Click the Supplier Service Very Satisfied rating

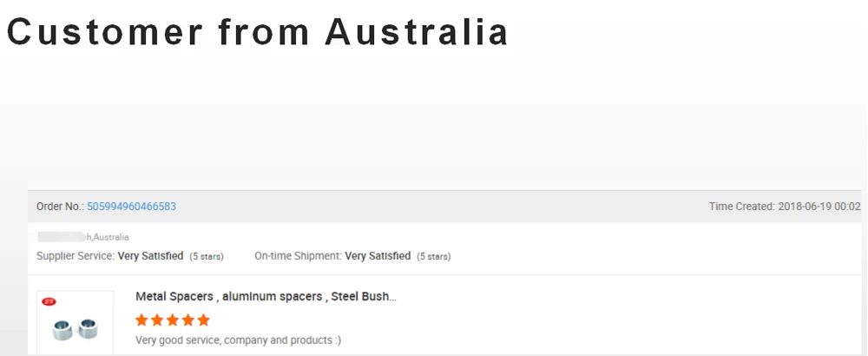(150, 256)
